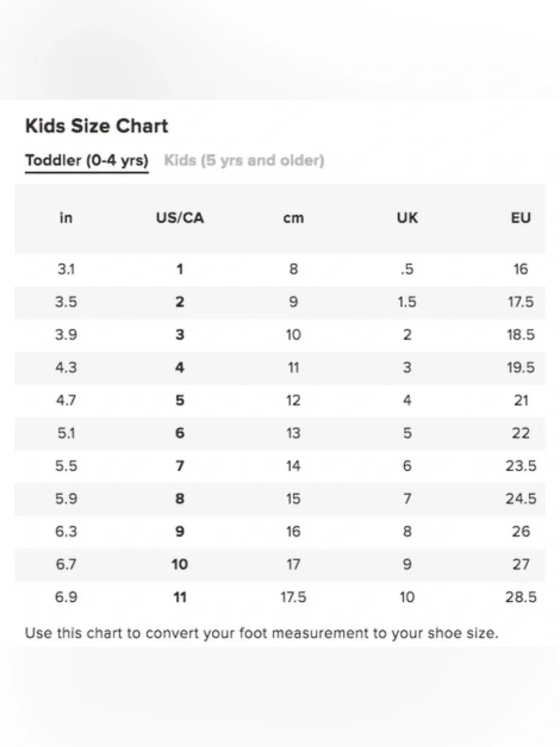Select US/CA size 1 cell
Image resolution: width=560 pixels, height=747 pixels.
pos(180,270)
